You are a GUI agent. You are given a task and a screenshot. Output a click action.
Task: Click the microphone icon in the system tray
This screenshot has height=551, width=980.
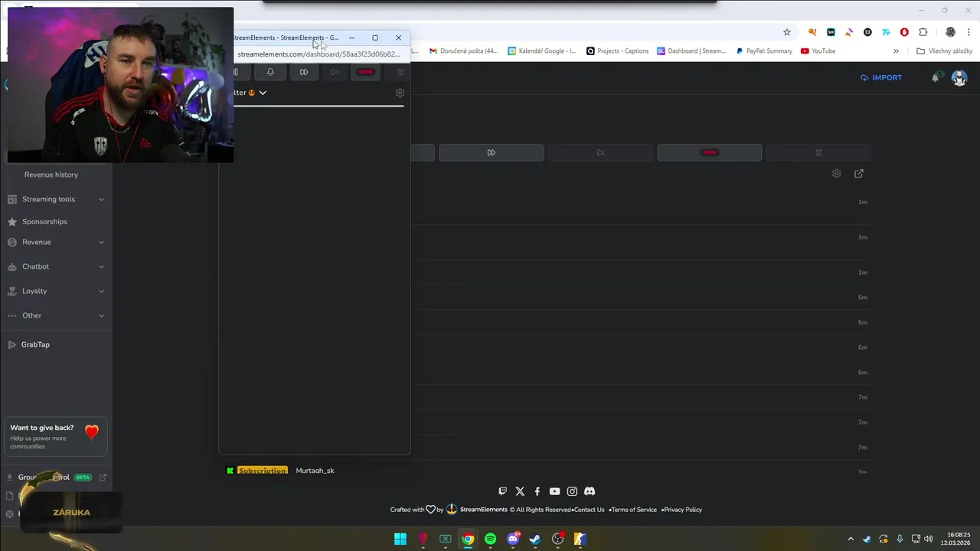point(900,539)
